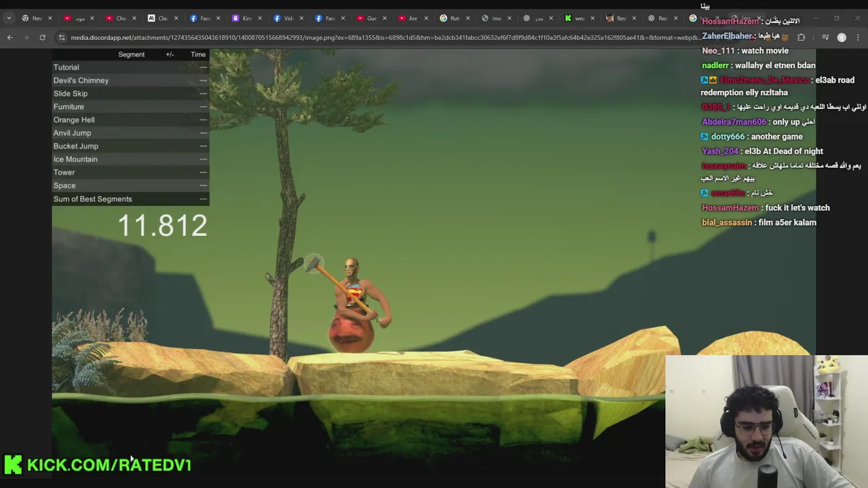Click Yash_204 'el3b At Dead of night' message
Screen dimensions: 868x488
(762, 152)
